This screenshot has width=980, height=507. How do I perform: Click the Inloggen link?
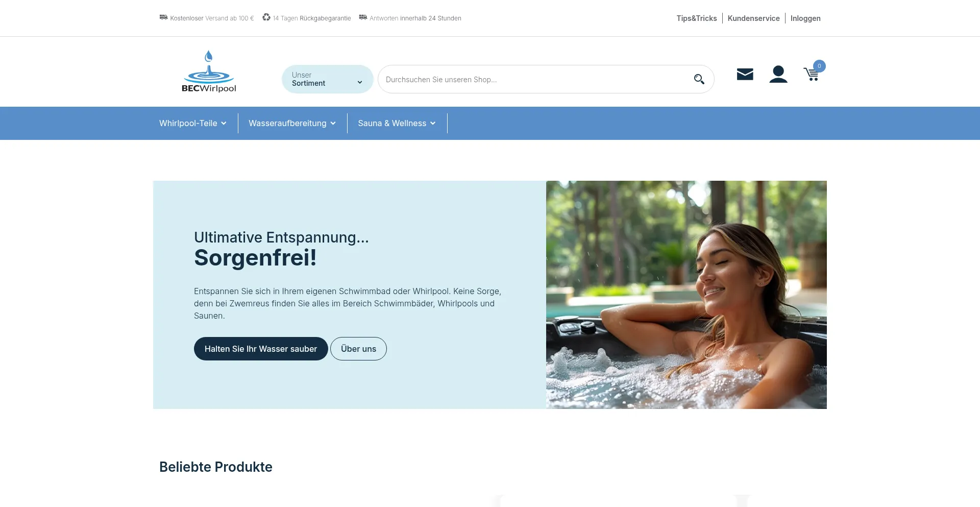tap(805, 18)
